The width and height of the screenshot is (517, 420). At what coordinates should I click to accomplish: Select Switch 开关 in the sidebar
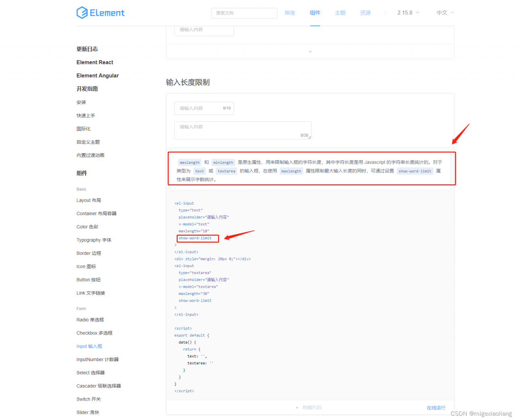(x=89, y=399)
